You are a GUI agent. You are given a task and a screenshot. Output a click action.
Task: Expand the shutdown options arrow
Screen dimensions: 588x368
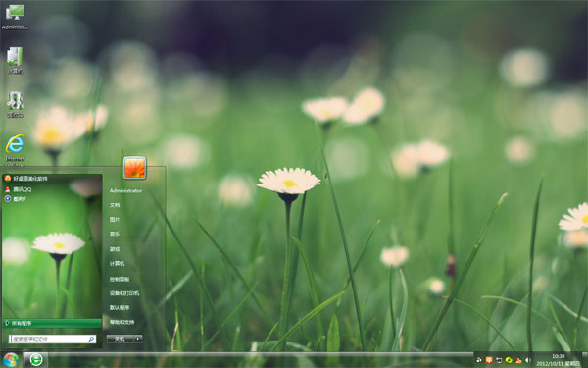(x=138, y=339)
